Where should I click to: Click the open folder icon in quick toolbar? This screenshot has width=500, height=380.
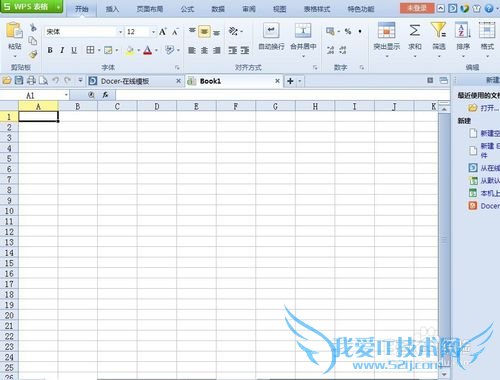click(7, 80)
